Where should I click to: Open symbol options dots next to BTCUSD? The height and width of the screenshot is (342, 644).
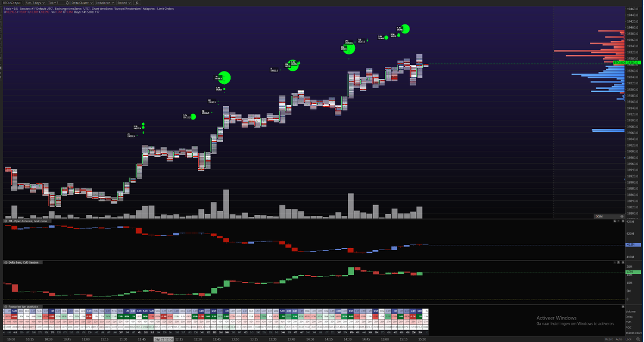point(21,3)
